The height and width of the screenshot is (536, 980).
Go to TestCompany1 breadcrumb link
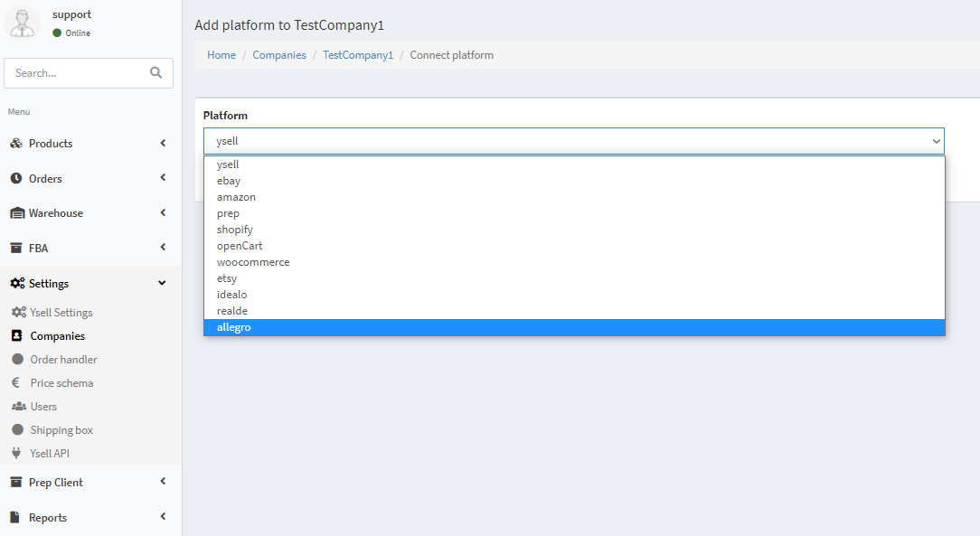(358, 55)
